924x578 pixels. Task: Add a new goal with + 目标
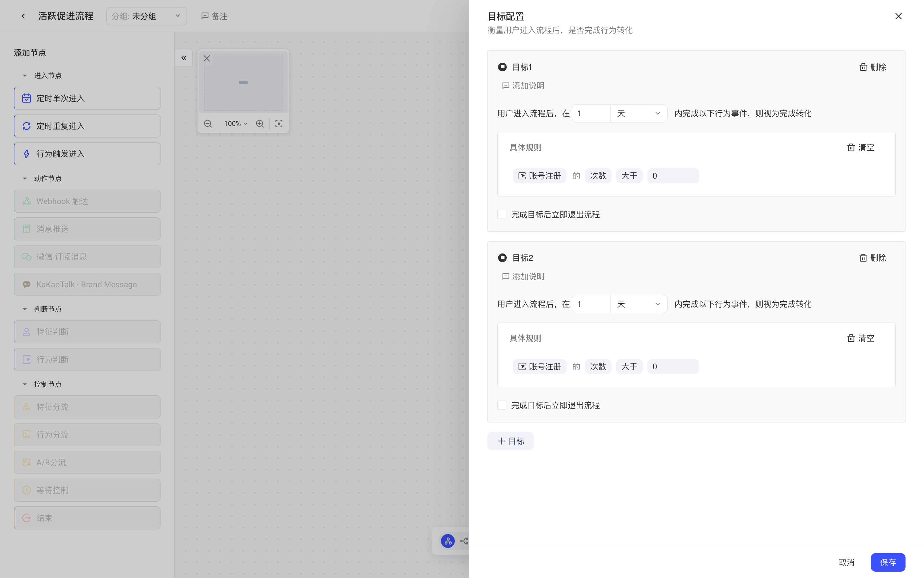tap(511, 441)
